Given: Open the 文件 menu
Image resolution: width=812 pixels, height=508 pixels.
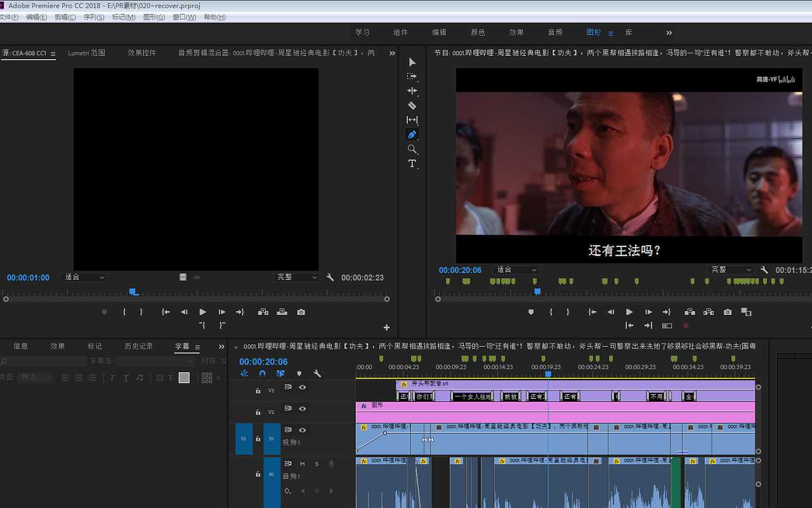Looking at the screenshot, I should pyautogui.click(x=9, y=17).
